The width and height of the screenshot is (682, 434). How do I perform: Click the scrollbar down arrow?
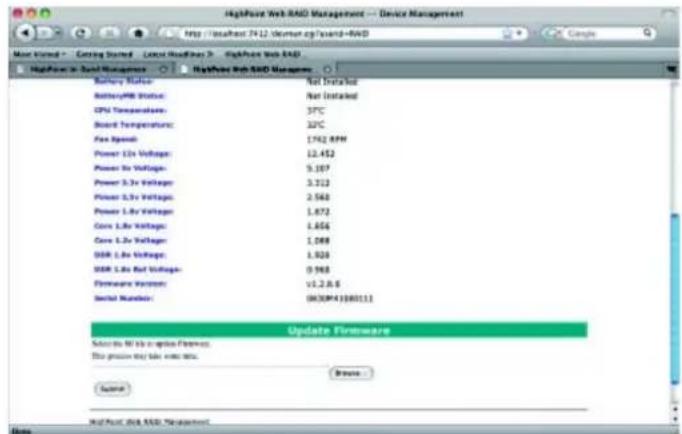(x=675, y=419)
